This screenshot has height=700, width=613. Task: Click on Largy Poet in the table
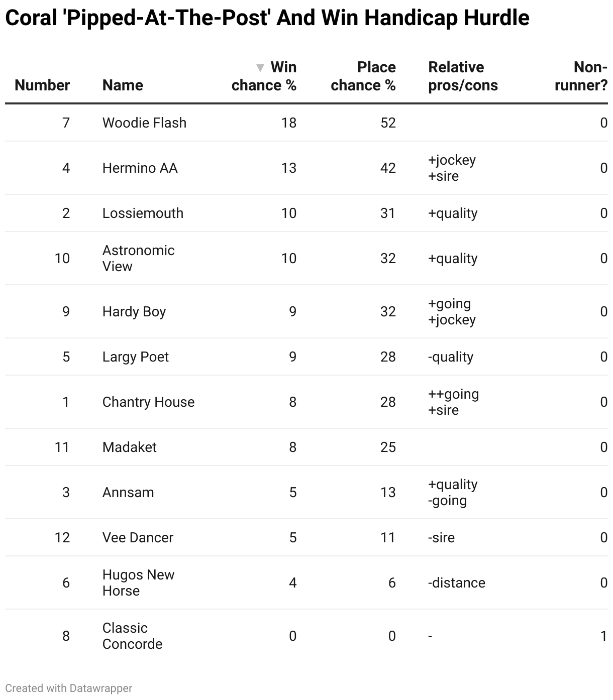pos(135,357)
